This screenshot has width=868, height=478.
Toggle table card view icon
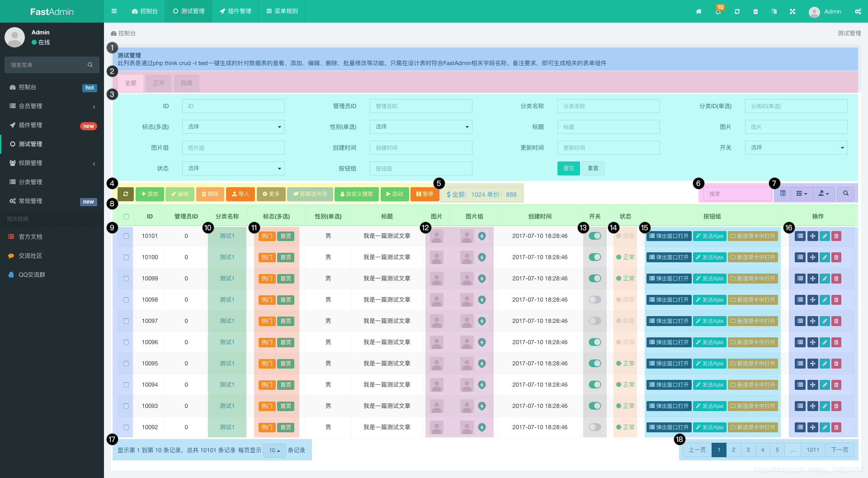click(783, 194)
